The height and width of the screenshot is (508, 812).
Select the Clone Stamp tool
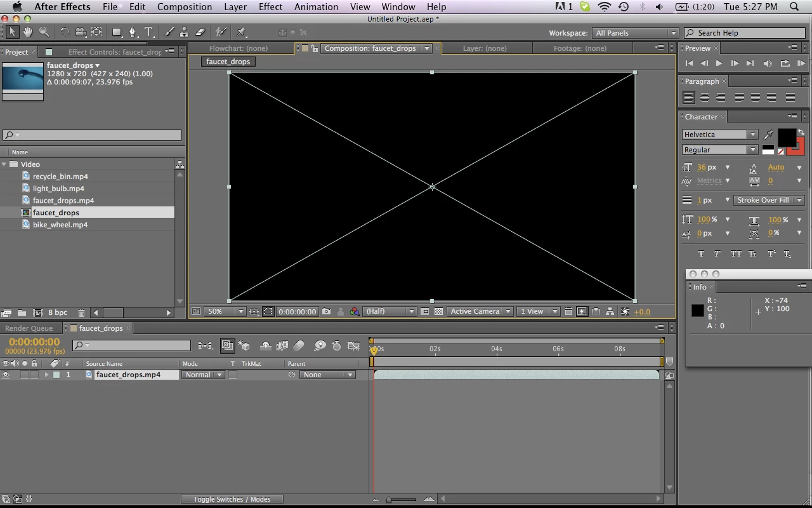[x=184, y=32]
